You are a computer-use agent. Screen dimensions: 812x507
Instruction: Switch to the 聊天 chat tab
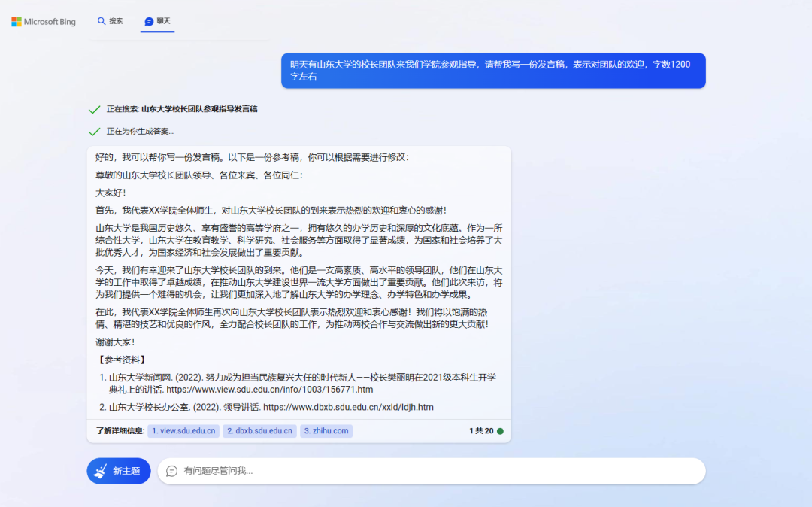pyautogui.click(x=157, y=21)
